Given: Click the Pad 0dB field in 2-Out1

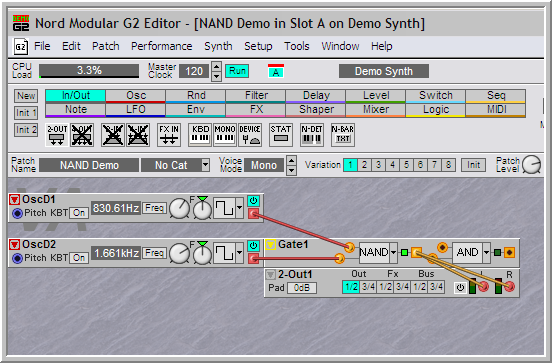Looking at the screenshot, I should pyautogui.click(x=302, y=288).
